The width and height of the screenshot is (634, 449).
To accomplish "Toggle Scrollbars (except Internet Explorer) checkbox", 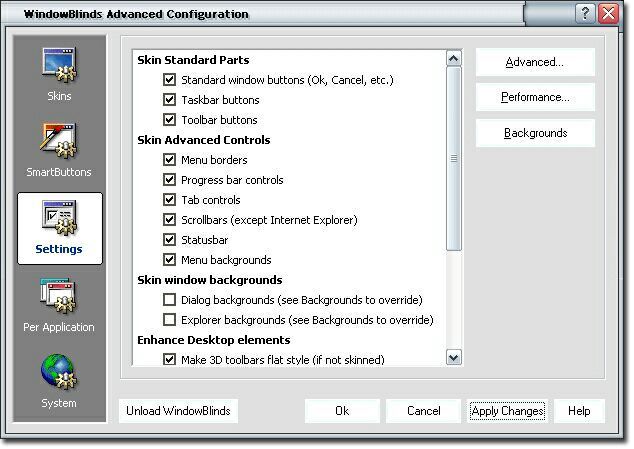I will [169, 220].
